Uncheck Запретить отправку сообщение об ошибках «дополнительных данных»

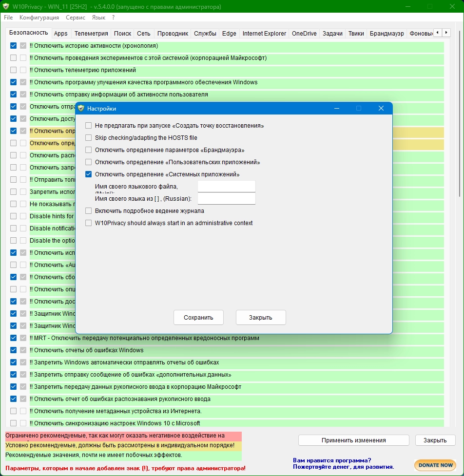(x=13, y=374)
